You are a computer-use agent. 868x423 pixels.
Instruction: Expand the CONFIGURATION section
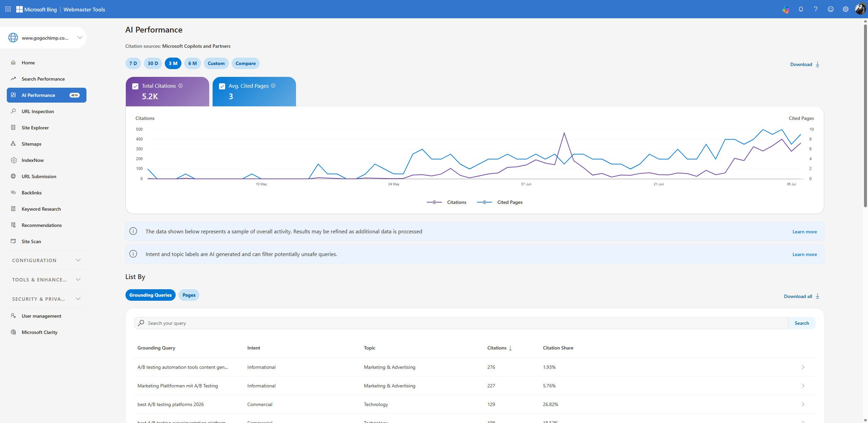click(46, 260)
